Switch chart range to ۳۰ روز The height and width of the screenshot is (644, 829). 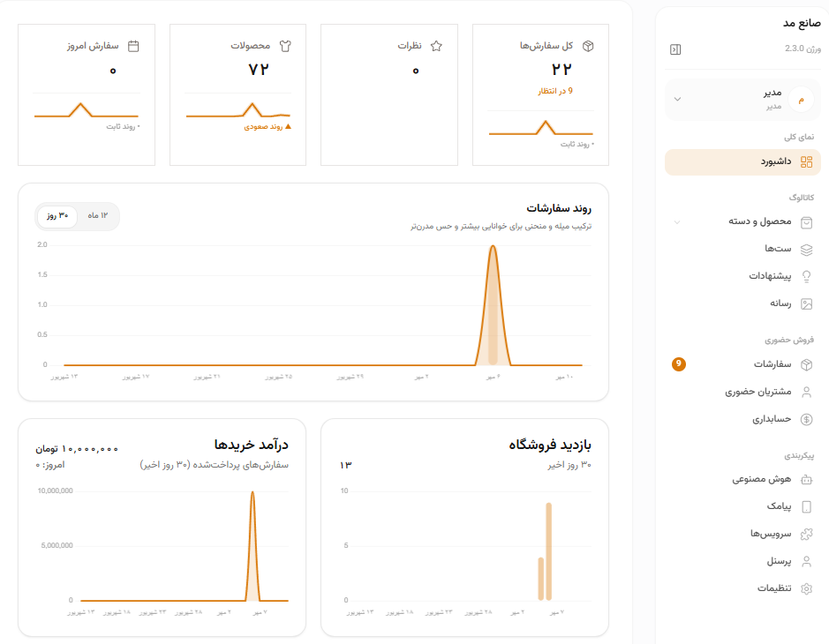click(x=57, y=216)
